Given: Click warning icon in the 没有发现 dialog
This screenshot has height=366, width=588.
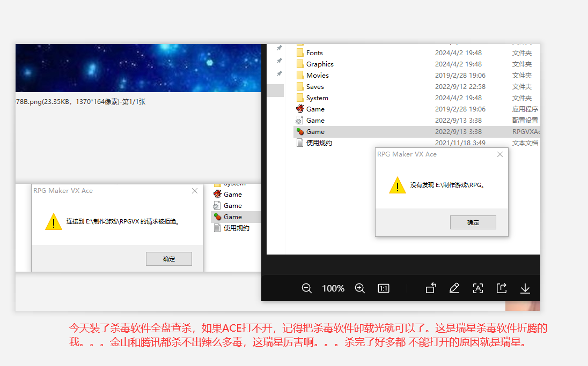Looking at the screenshot, I should point(398,185).
